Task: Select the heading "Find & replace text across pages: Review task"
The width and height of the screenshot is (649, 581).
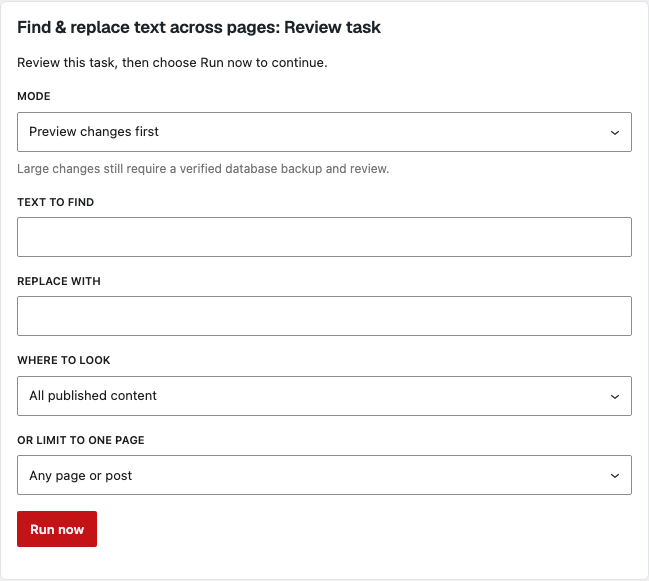Action: coord(199,27)
